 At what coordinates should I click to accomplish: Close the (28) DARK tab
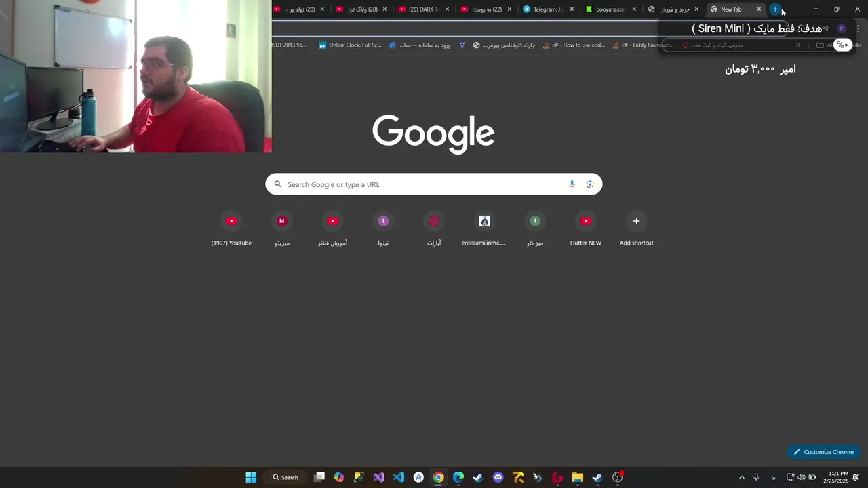447,9
